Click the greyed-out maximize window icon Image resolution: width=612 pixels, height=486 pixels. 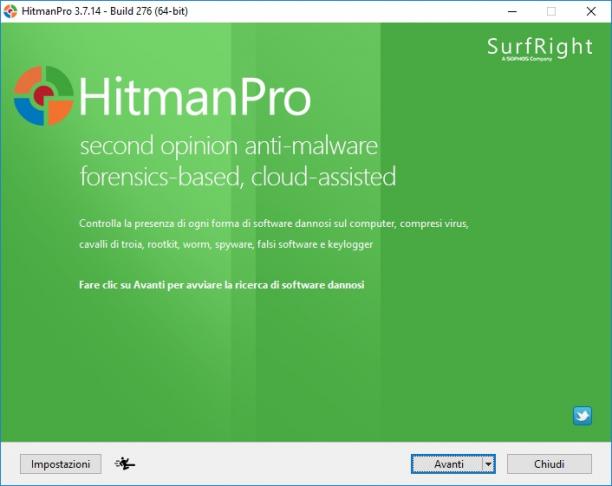(551, 11)
